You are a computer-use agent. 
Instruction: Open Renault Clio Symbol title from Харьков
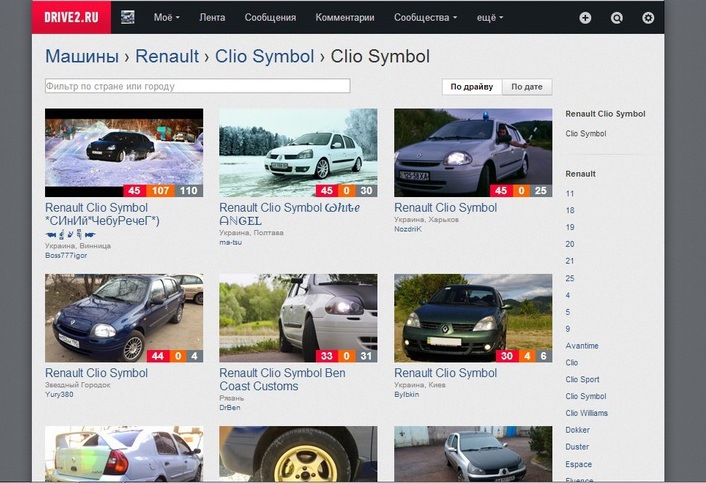pos(445,208)
